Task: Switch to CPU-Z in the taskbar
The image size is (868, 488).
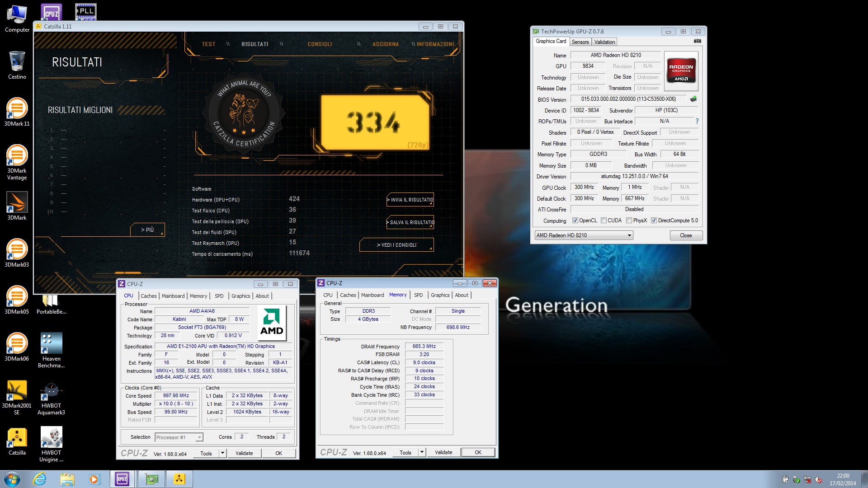Action: click(x=122, y=479)
